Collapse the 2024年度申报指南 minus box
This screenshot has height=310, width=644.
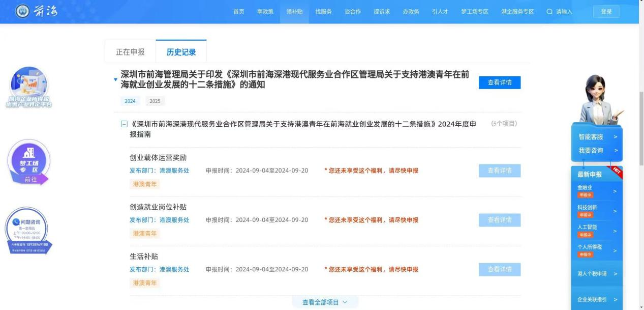[124, 124]
